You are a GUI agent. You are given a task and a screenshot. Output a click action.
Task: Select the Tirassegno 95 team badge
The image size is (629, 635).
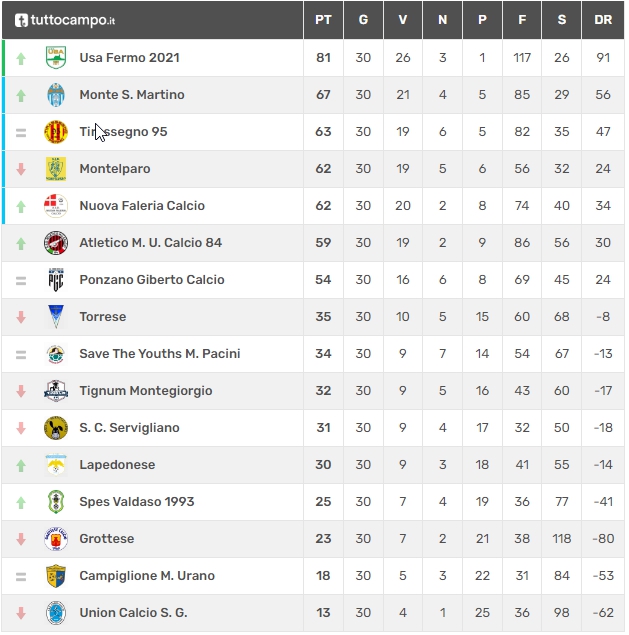[56, 132]
